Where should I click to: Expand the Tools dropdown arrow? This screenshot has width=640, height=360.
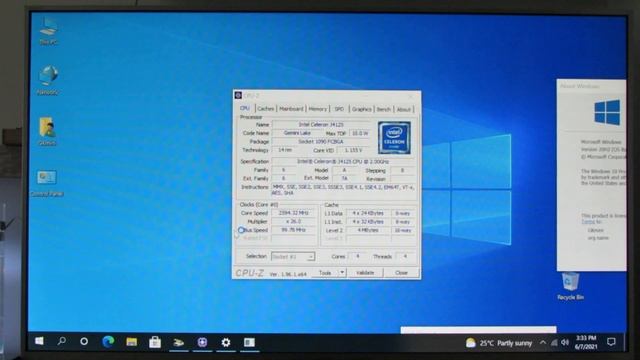342,273
